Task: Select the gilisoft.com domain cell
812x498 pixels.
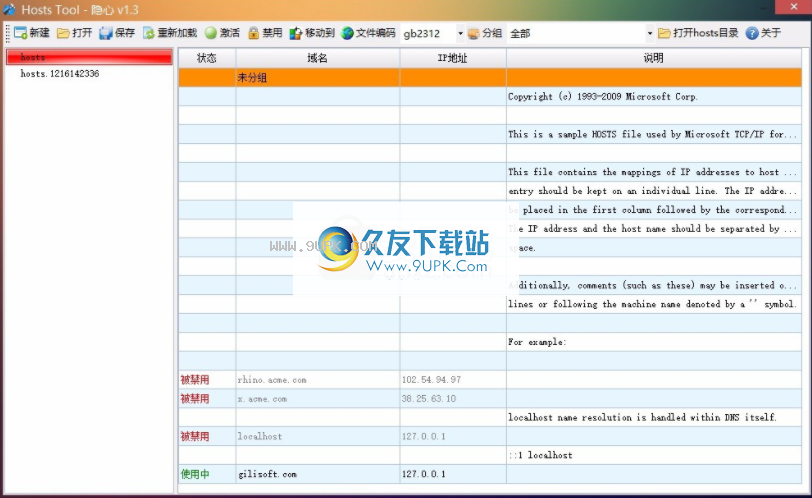Action: tap(317, 474)
